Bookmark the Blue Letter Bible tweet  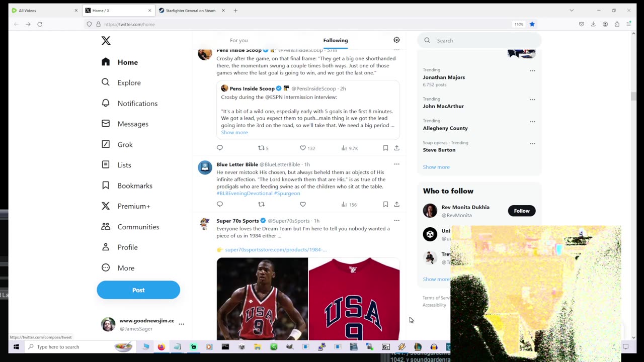pyautogui.click(x=385, y=204)
